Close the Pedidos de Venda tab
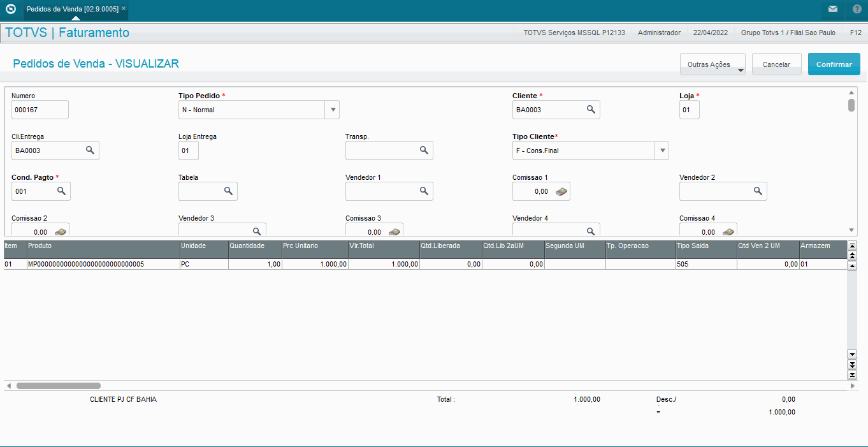Image resolution: width=868 pixels, height=447 pixels. coord(124,9)
